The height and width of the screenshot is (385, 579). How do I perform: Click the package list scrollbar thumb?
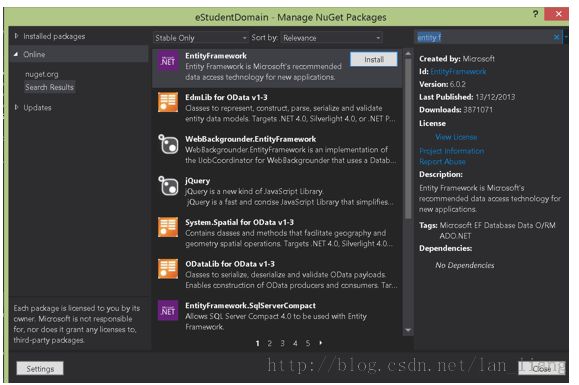click(x=408, y=138)
